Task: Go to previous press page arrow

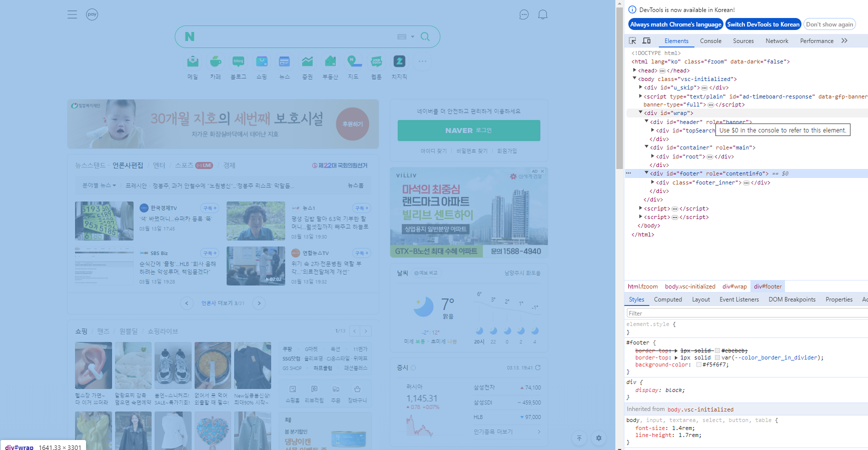Action: pos(187,303)
